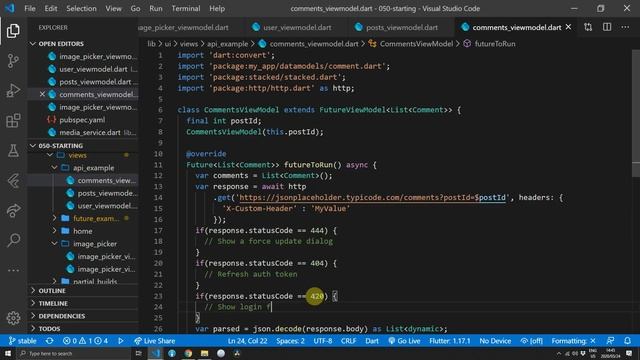Close comments_viewmodel in Open Editors list

(42, 94)
